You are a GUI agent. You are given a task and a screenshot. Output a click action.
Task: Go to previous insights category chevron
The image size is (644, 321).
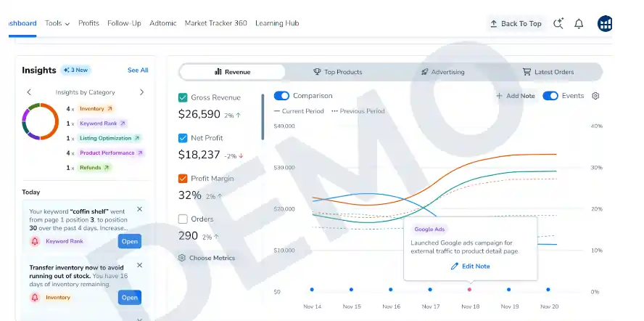(29, 92)
